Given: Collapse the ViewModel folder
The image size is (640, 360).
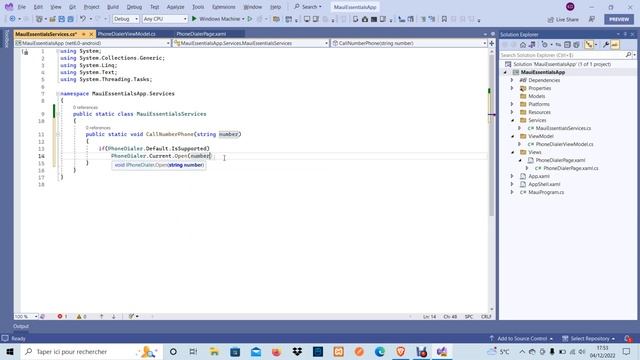Looking at the screenshot, I should click(512, 136).
